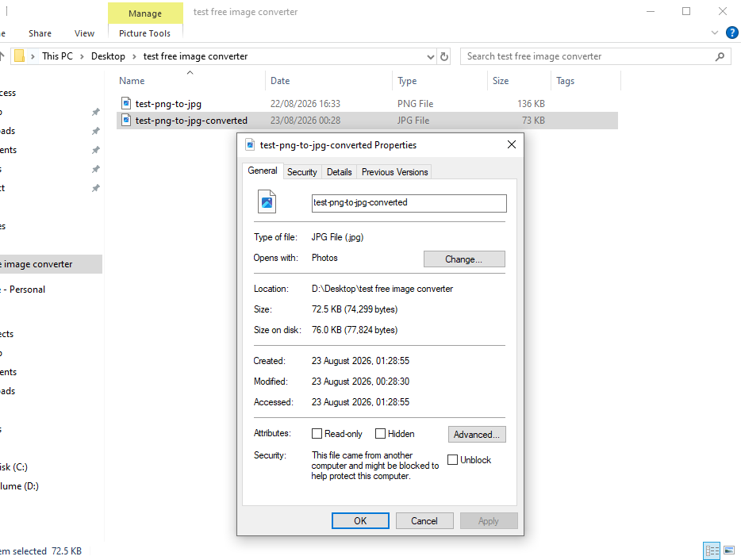Click the 136 KB size cell
This screenshot has height=560, width=741.
531,103
